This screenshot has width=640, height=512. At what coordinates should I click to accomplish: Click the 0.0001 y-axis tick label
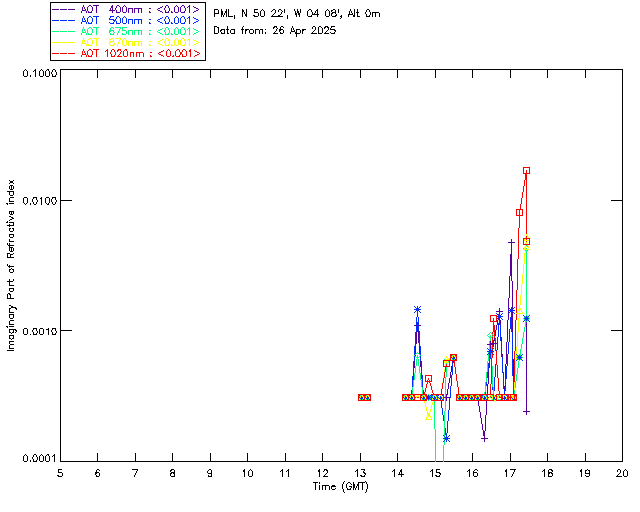click(39, 458)
